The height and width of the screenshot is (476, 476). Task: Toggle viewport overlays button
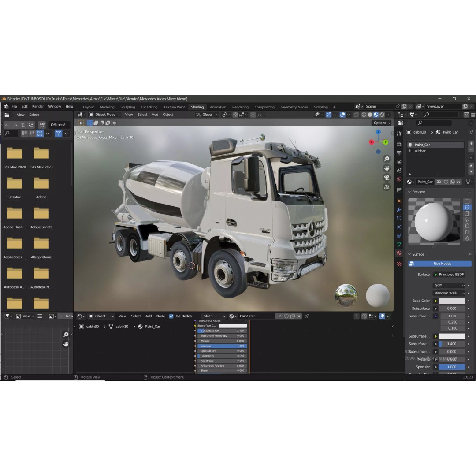click(342, 115)
